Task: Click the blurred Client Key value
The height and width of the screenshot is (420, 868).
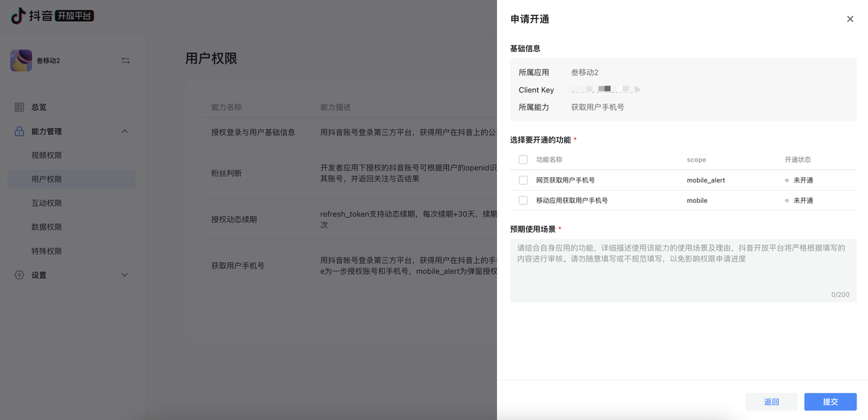Action: click(606, 89)
